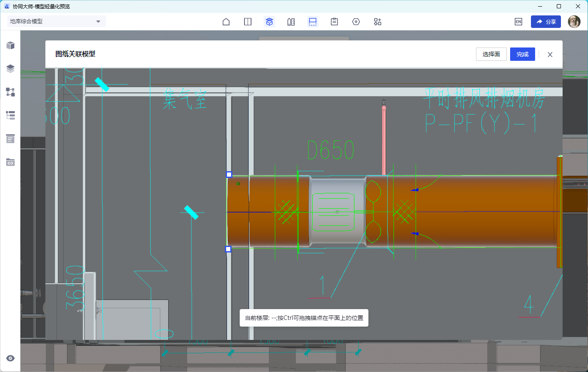Open the node-structure diagram panel in sidebar

coord(10,92)
